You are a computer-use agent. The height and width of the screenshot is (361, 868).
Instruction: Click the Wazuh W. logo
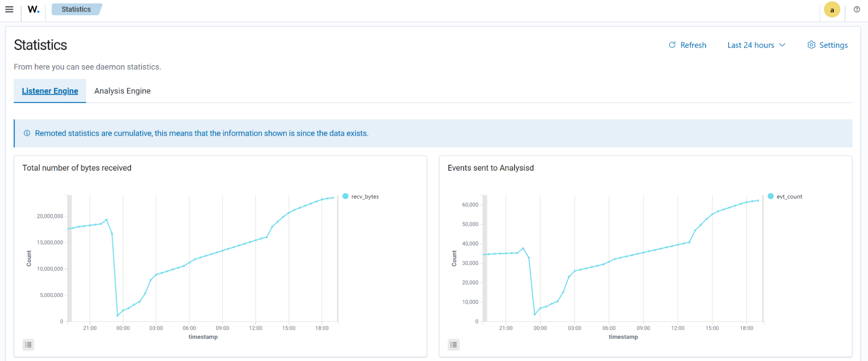click(33, 9)
